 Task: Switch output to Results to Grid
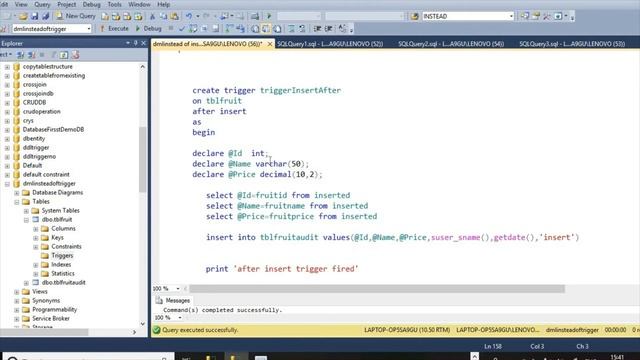click(266, 29)
